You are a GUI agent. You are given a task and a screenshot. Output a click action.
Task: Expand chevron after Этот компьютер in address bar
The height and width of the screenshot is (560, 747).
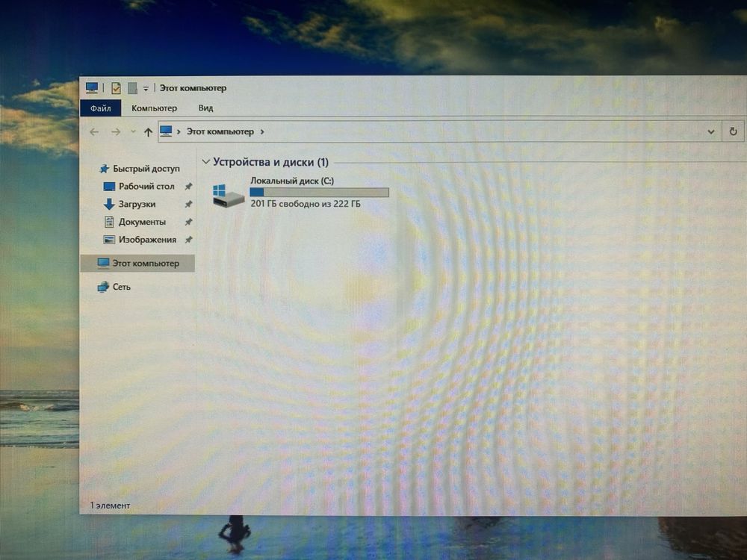(x=262, y=132)
